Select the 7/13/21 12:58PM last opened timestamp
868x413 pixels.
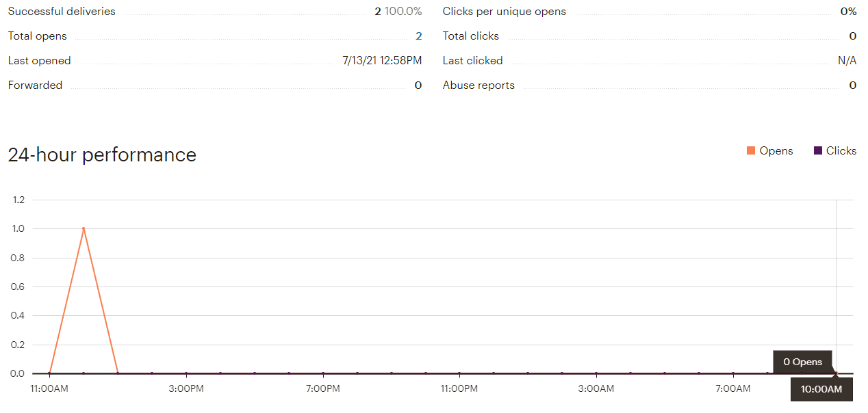point(382,61)
